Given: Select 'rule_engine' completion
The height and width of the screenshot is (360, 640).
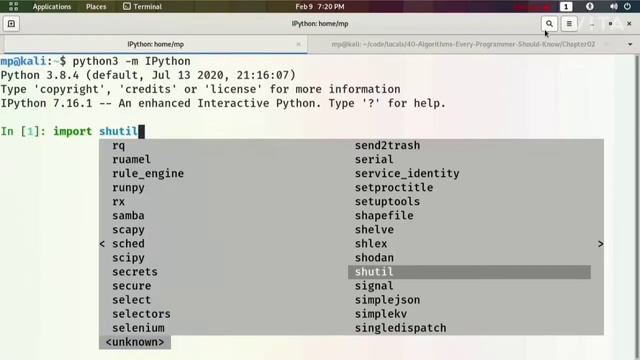Looking at the screenshot, I should [148, 173].
